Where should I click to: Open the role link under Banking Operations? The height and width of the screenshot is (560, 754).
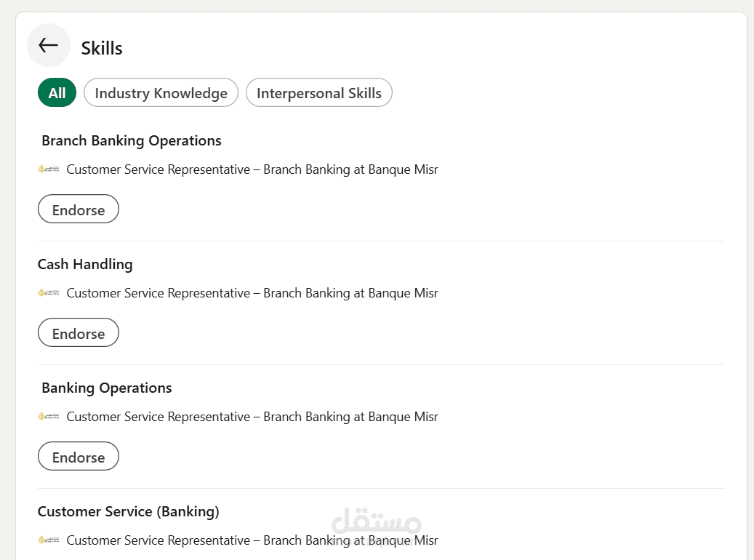[252, 417]
